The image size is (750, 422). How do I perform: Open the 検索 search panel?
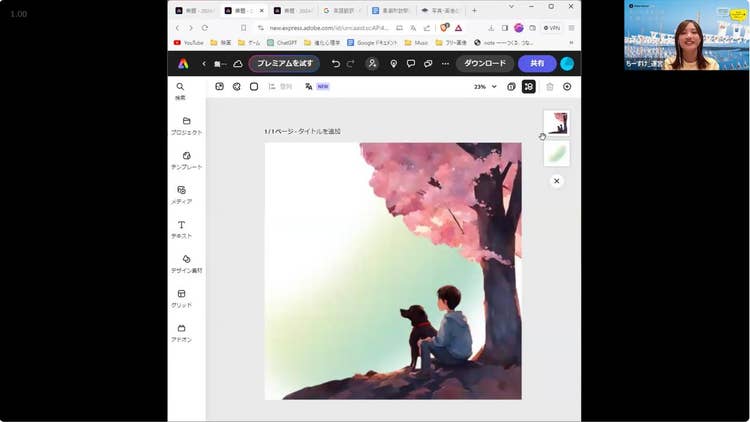tap(180, 91)
